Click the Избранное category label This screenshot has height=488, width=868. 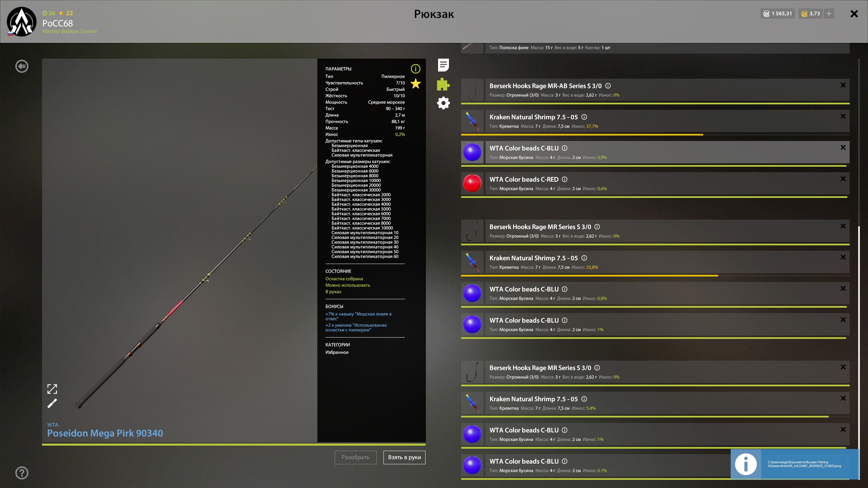pyautogui.click(x=337, y=352)
